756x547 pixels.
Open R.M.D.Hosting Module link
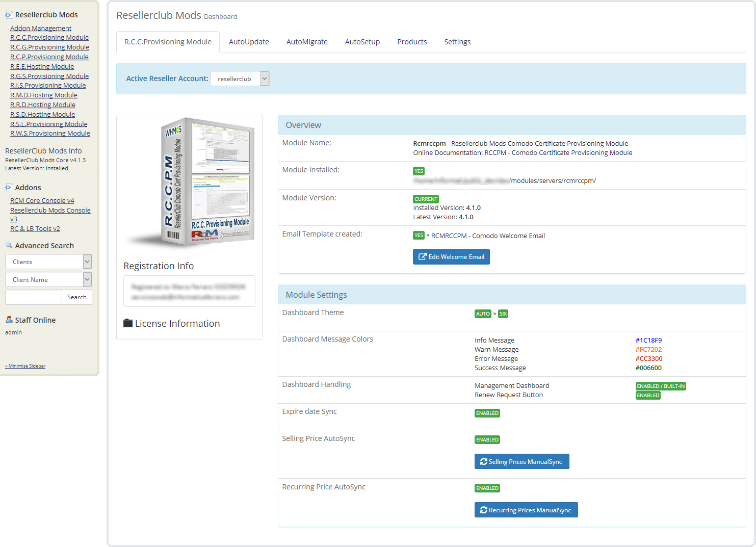click(x=44, y=95)
